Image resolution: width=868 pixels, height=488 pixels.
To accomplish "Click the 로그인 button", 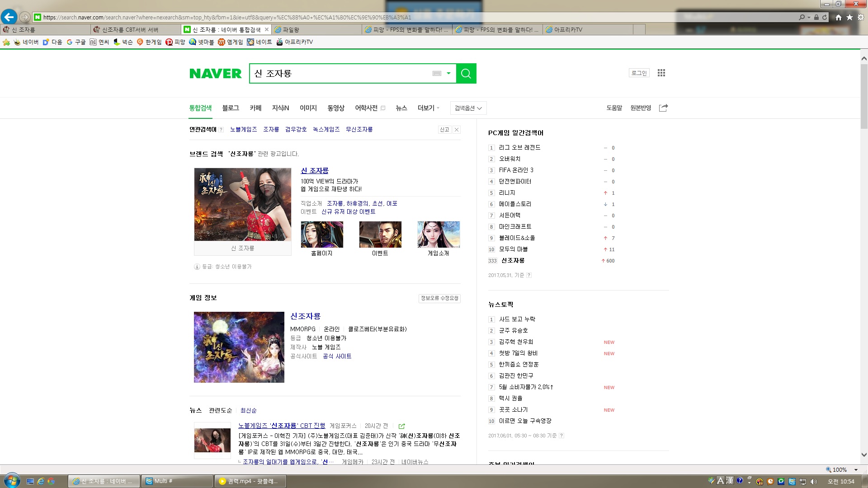I will pos(639,73).
